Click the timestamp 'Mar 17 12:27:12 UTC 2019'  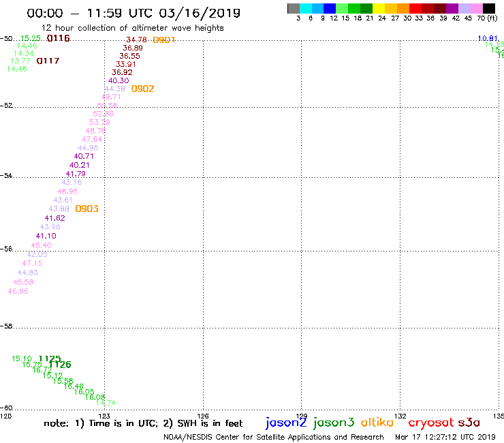445,438
